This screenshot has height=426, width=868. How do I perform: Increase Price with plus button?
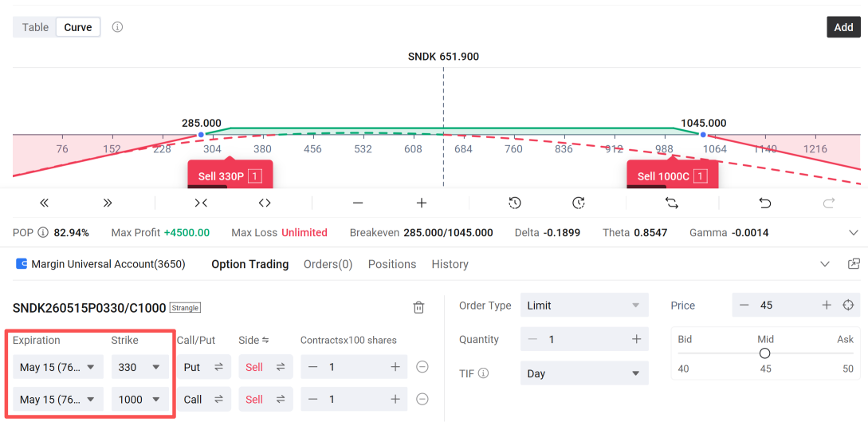[x=827, y=306]
